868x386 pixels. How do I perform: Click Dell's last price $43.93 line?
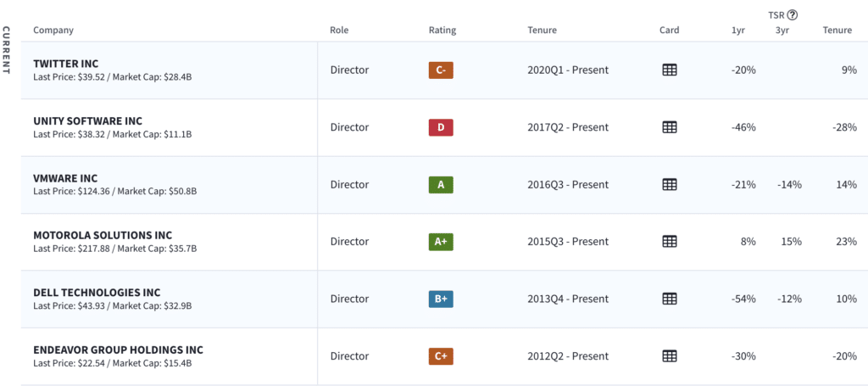click(x=113, y=305)
